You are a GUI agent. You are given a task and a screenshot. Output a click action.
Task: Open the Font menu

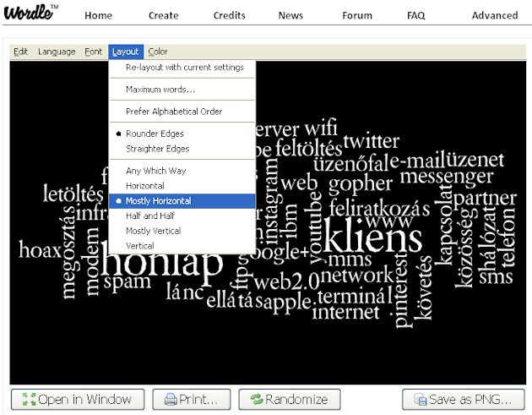tap(93, 52)
